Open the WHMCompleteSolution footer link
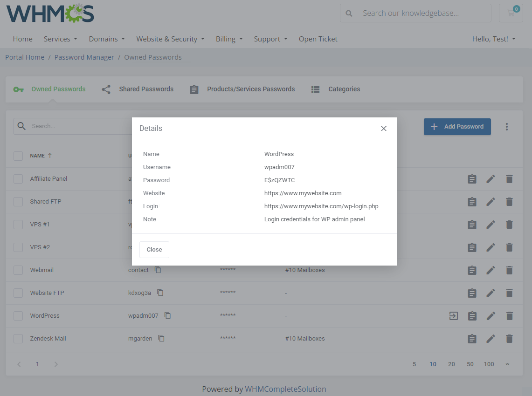The image size is (532, 396). [285, 389]
